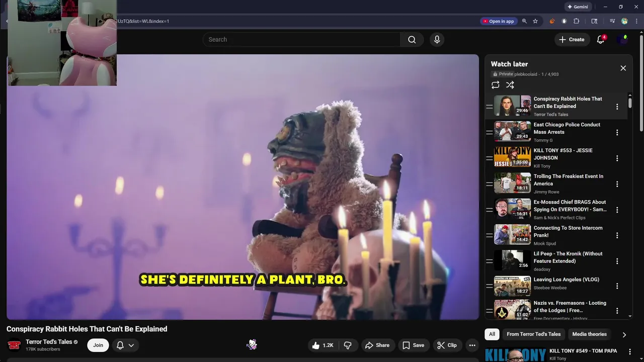Image resolution: width=644 pixels, height=362 pixels.
Task: Click the Clip scissors button
Action: click(447, 345)
